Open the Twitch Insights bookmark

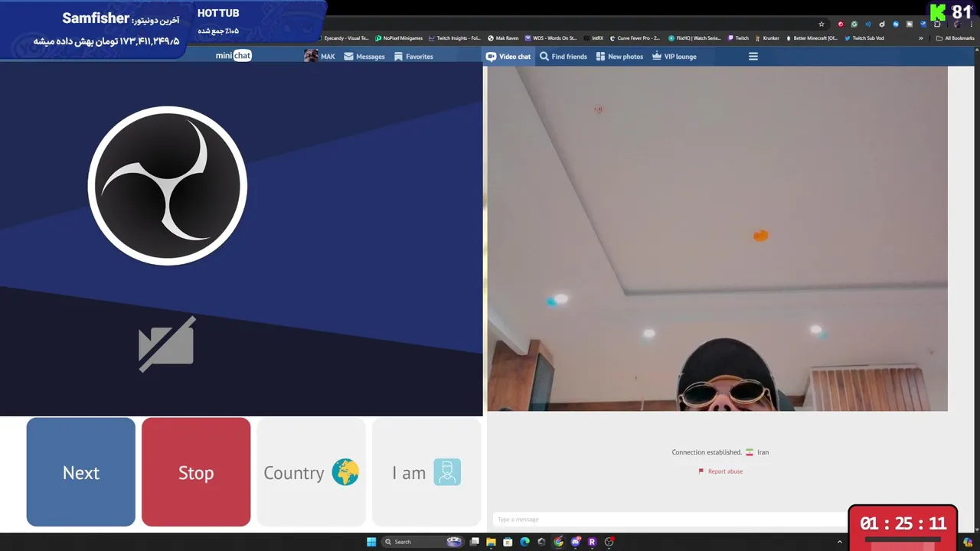(x=455, y=38)
